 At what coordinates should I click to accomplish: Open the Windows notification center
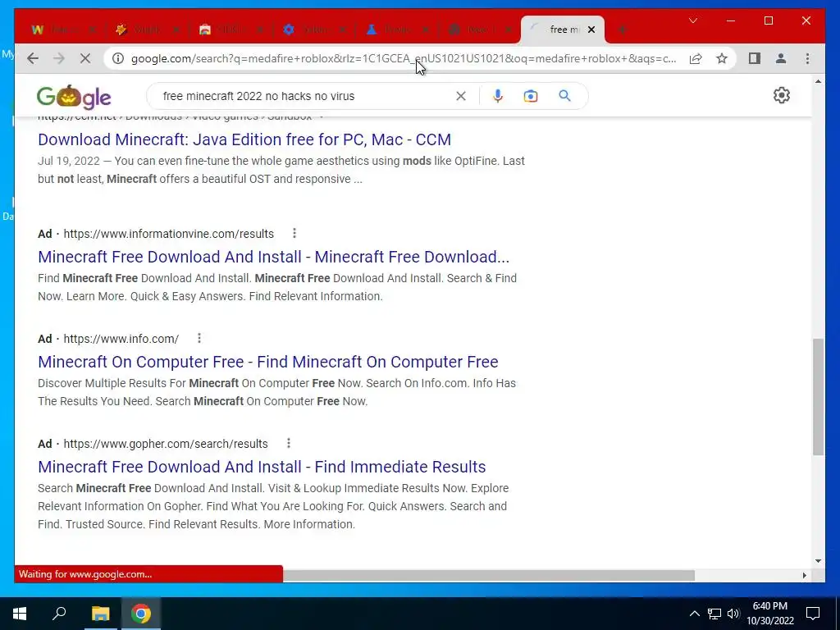point(813,614)
